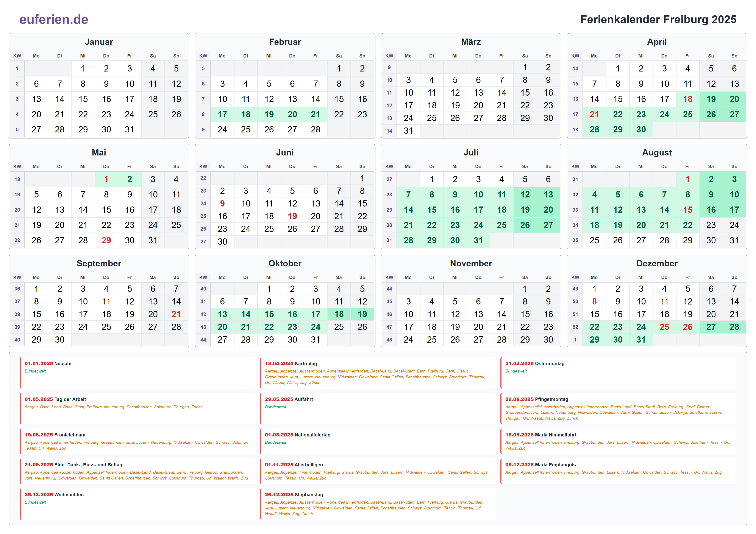Click Bundesweit under Nationalfeiertag
Viewport: 756px width, 534px height.
click(x=276, y=442)
